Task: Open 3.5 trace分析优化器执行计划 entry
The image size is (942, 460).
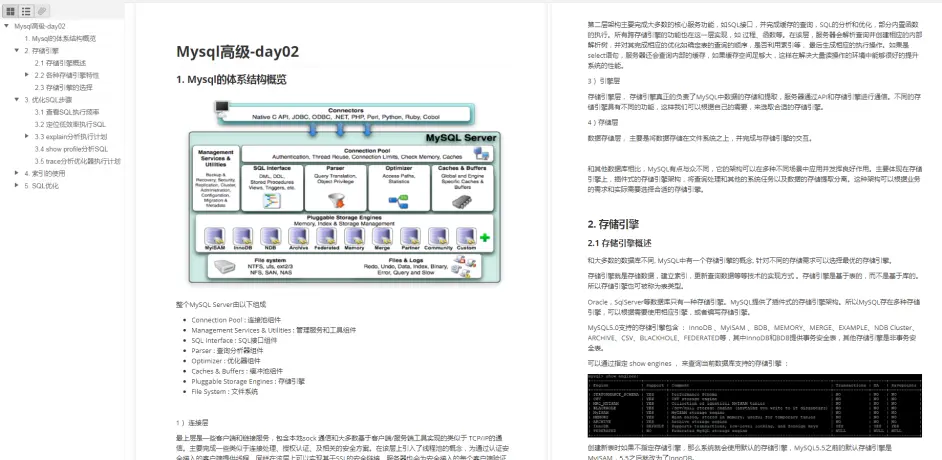Action: tap(77, 161)
